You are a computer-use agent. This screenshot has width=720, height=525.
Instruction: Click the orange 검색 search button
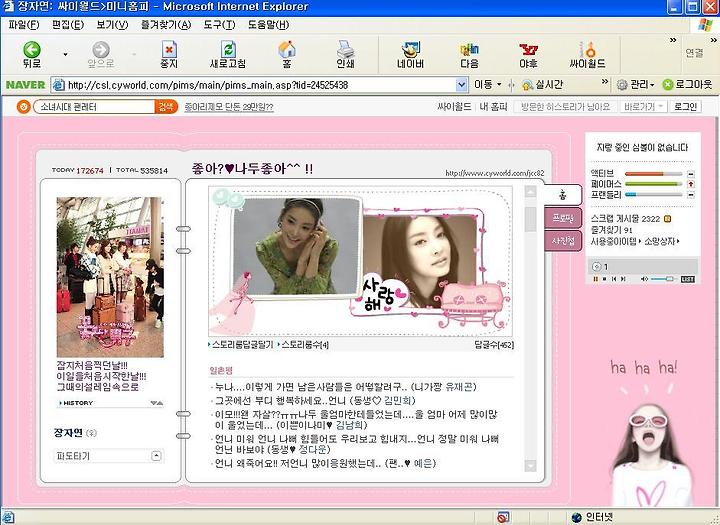pyautogui.click(x=166, y=107)
